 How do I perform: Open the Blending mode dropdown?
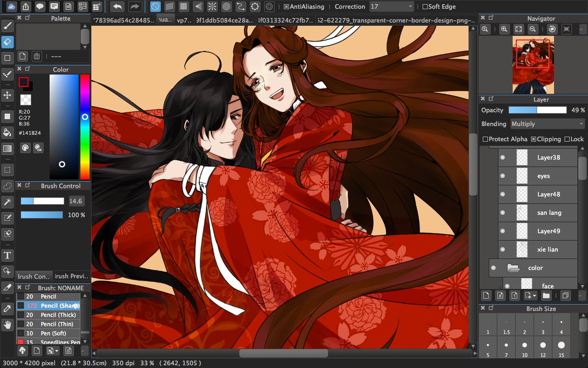click(548, 124)
